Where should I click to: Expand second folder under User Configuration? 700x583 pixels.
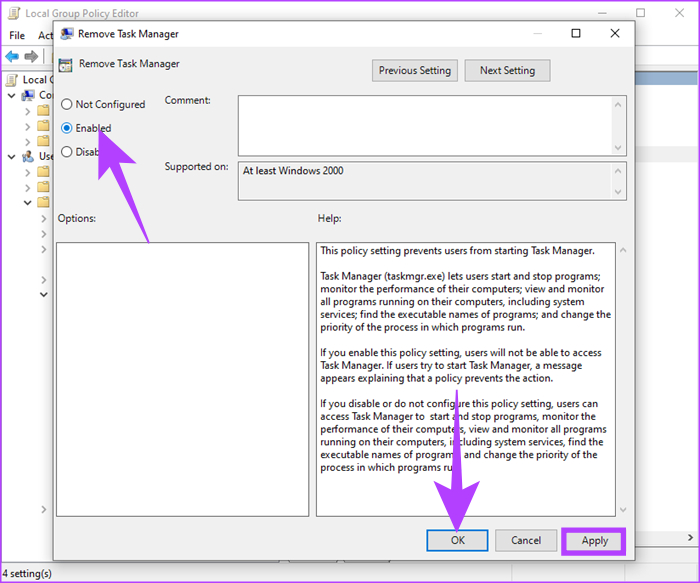(28, 188)
